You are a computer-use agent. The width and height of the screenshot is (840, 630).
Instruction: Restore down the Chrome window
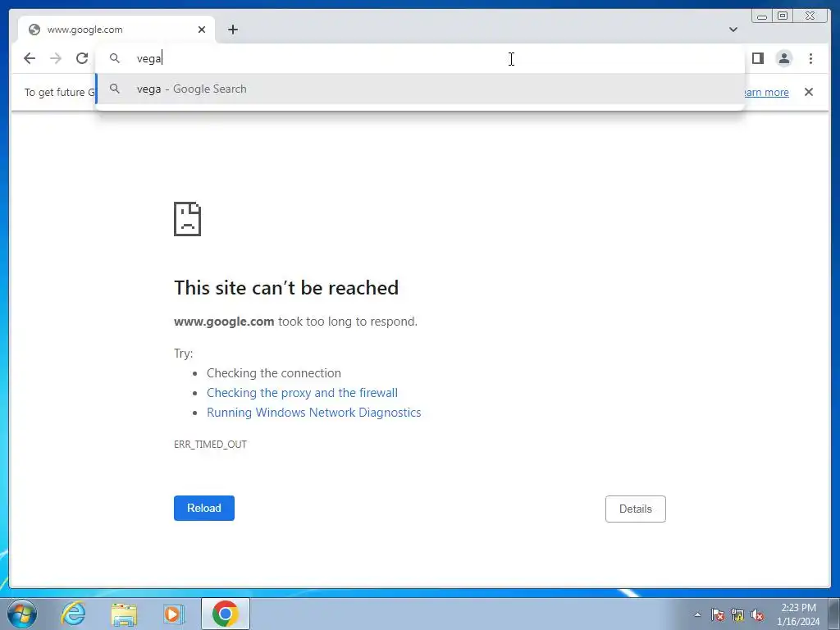pyautogui.click(x=783, y=16)
